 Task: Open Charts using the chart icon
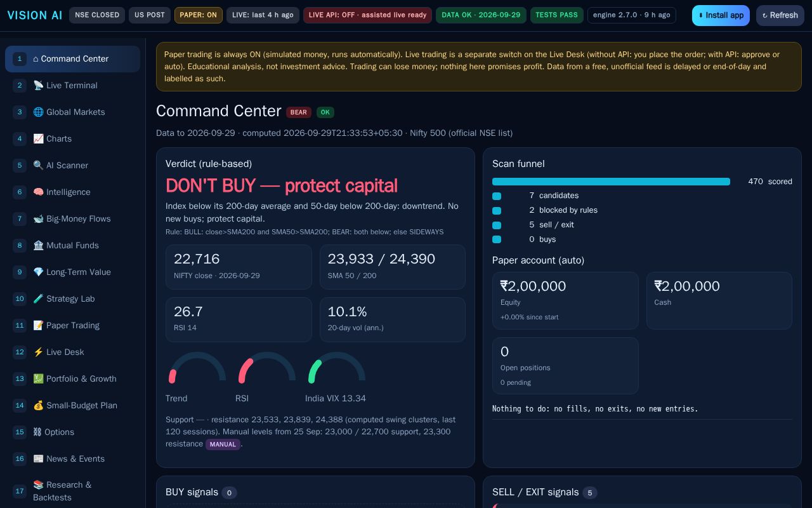tap(38, 138)
